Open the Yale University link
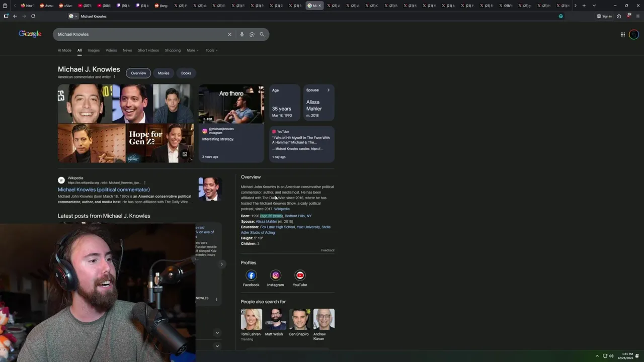 [x=308, y=227]
